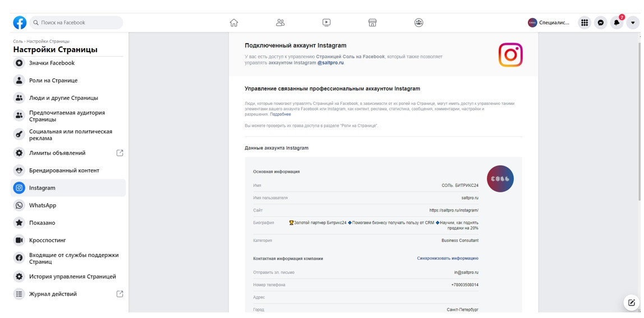Screen dimensions: 644x318
Task: Focus the Поиск на Facebook search field
Action: click(76, 22)
